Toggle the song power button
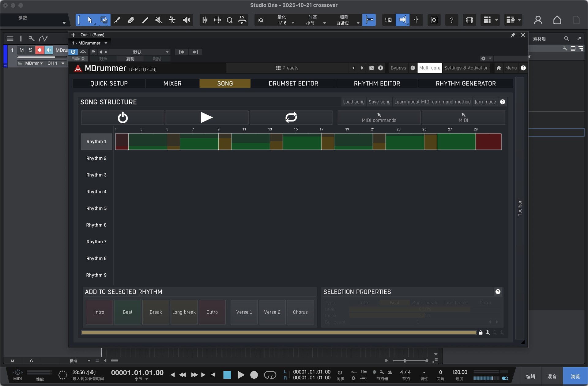The image size is (588, 386). click(123, 118)
